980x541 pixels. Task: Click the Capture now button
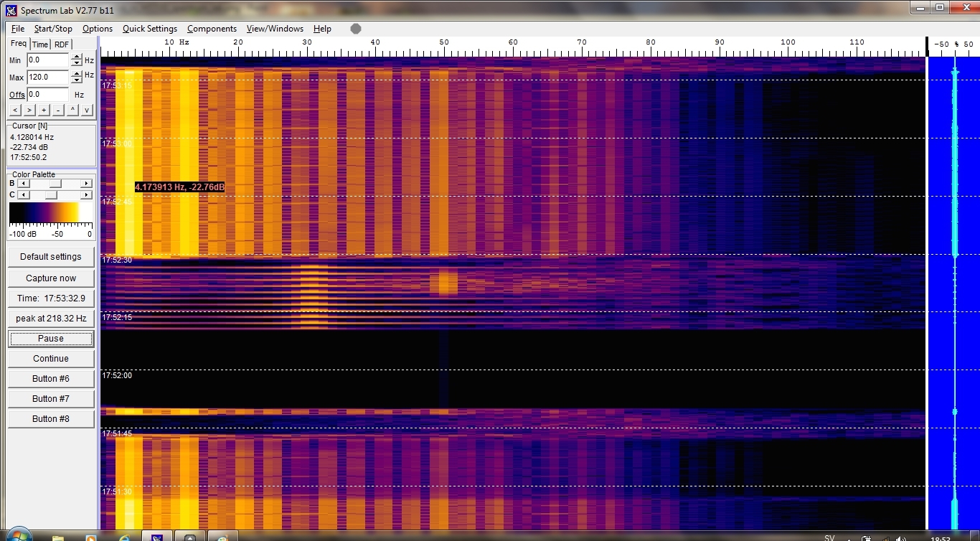[51, 278]
